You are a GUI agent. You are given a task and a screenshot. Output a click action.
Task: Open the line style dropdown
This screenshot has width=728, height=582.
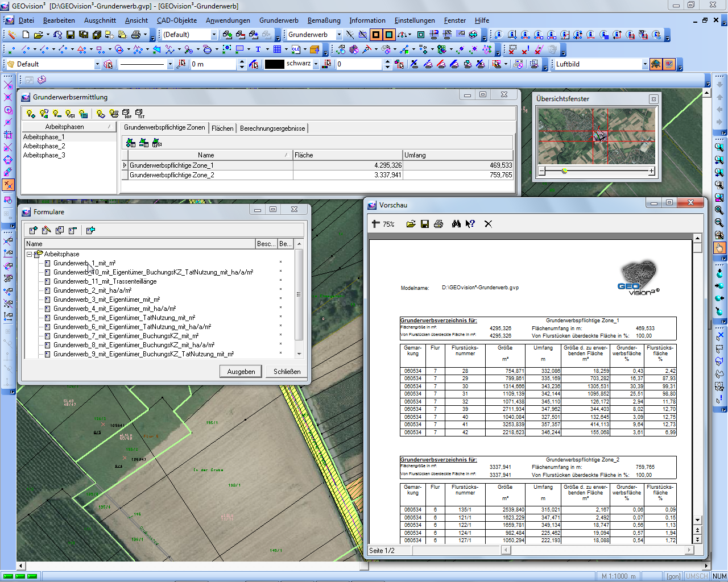[169, 64]
